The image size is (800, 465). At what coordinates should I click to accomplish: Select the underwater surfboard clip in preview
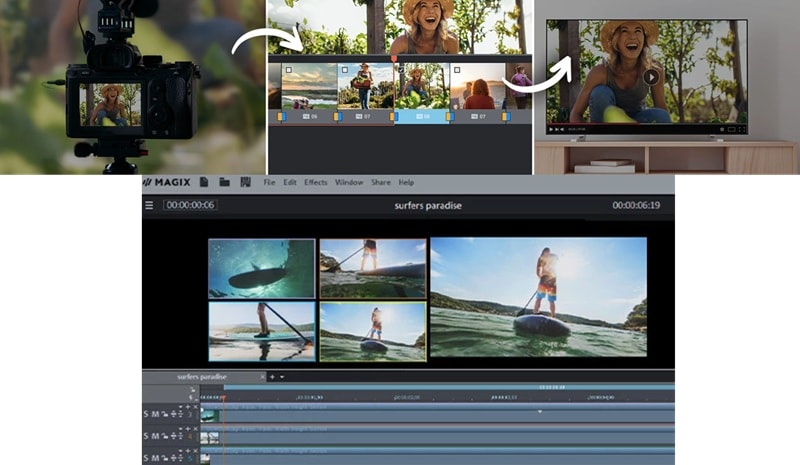(x=262, y=268)
